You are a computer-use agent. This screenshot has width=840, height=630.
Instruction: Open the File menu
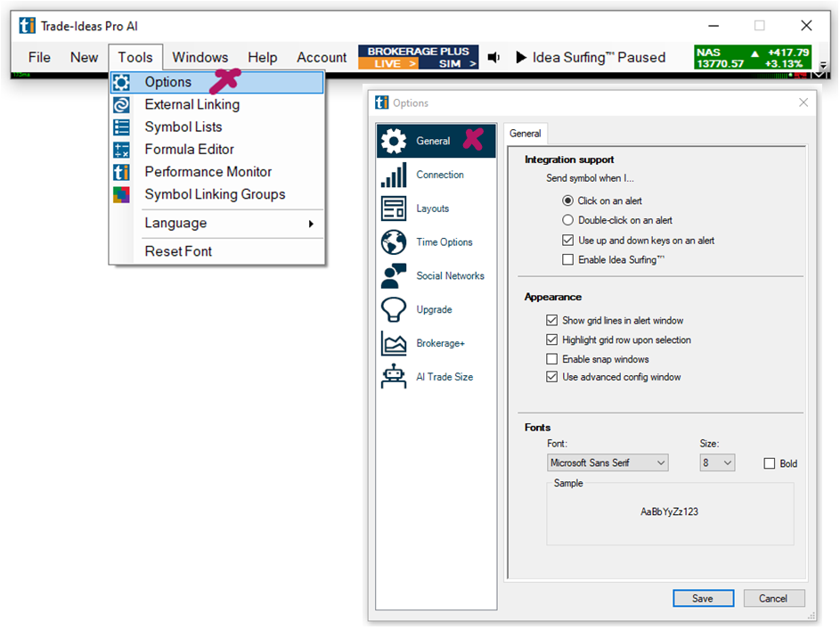(x=39, y=57)
